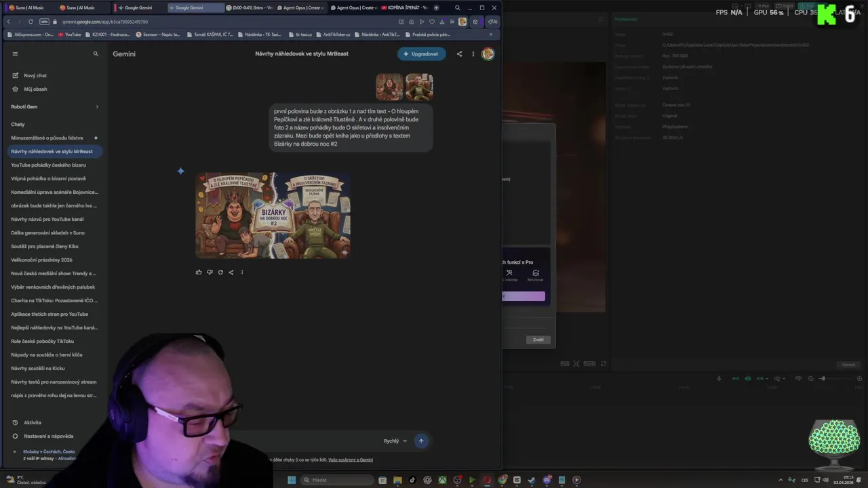Screen dimensions: 868x488
Task: Open the Windows Start menu
Action: pos(292,480)
